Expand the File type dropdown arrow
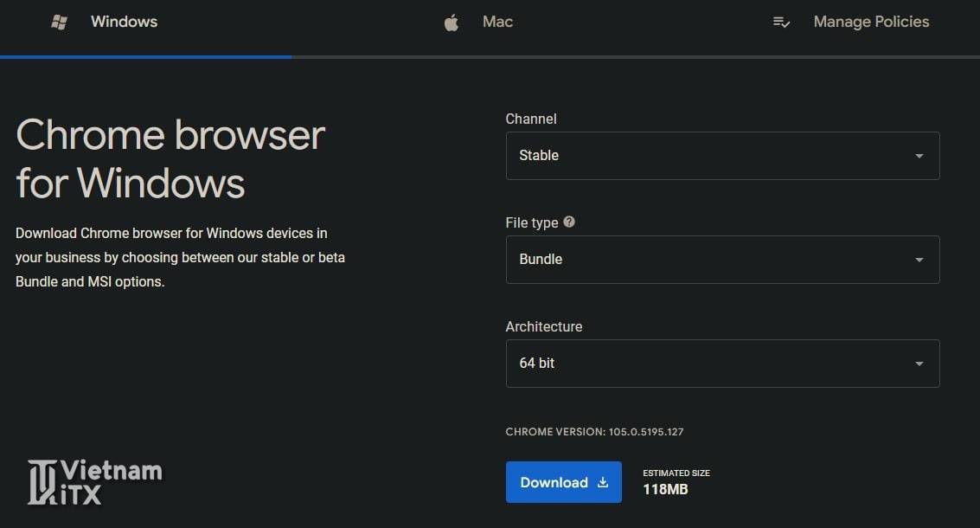 (919, 260)
